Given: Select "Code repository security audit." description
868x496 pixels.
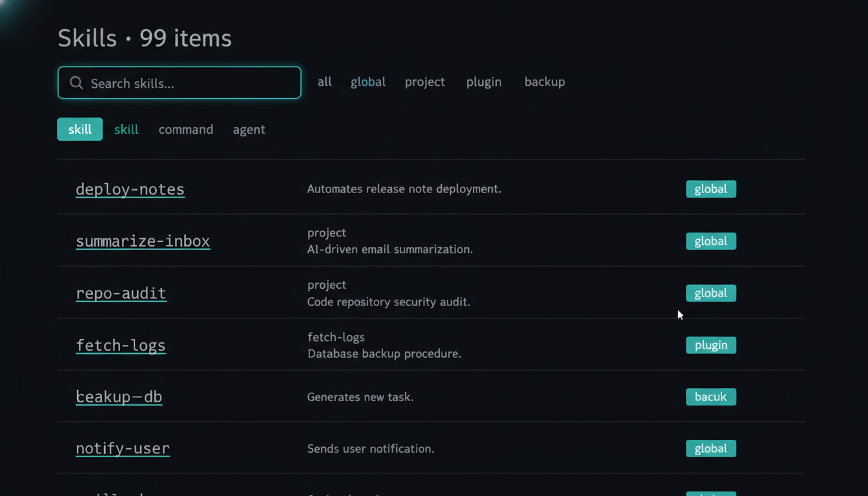Looking at the screenshot, I should (x=389, y=302).
